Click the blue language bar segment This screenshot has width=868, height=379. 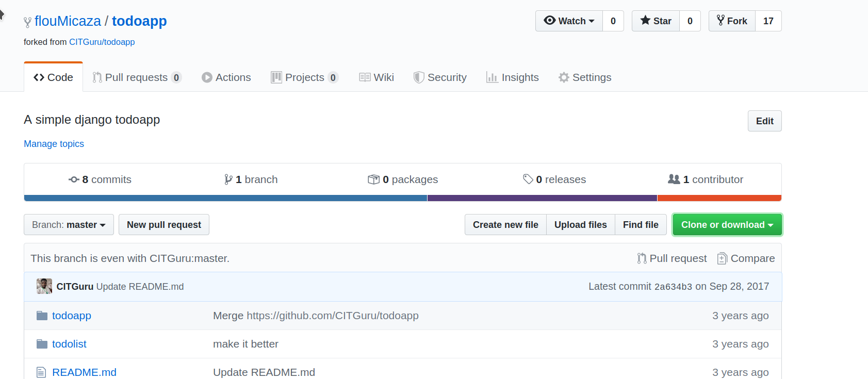coord(225,198)
